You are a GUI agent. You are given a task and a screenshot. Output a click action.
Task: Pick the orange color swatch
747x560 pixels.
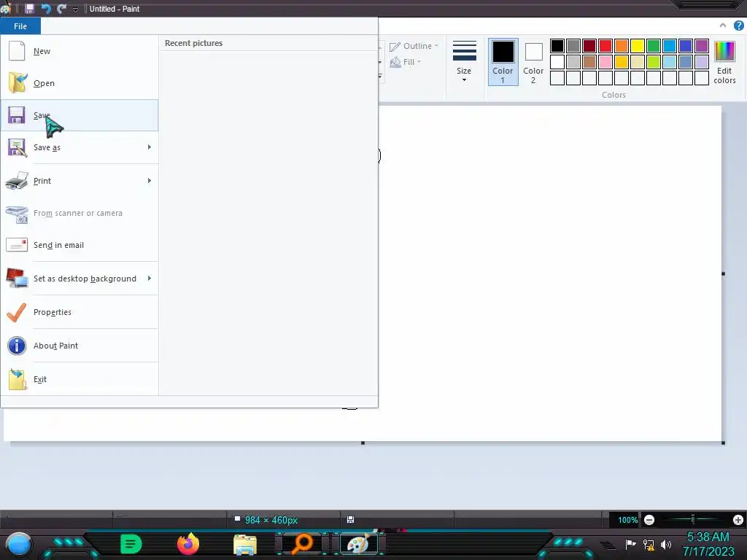pos(622,46)
